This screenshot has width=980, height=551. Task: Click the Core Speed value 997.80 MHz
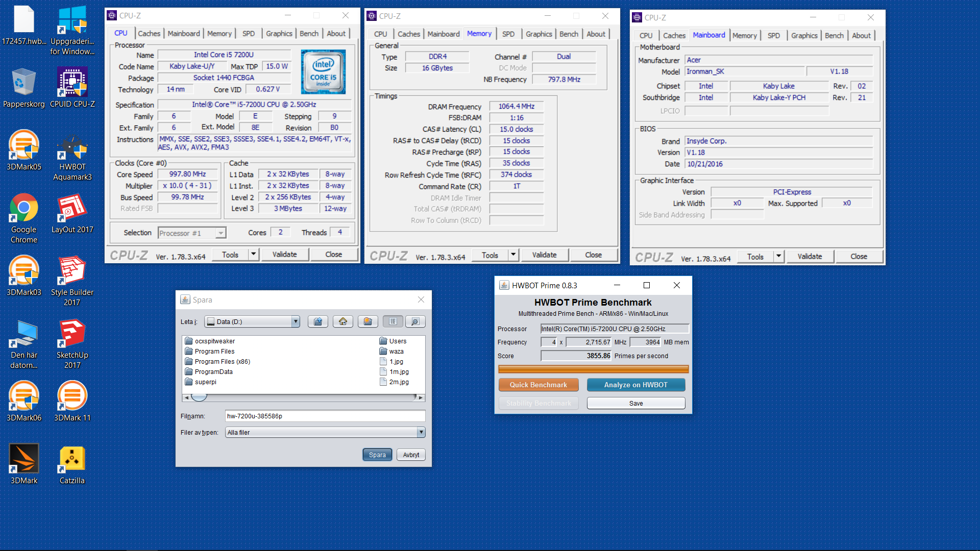pos(187,174)
